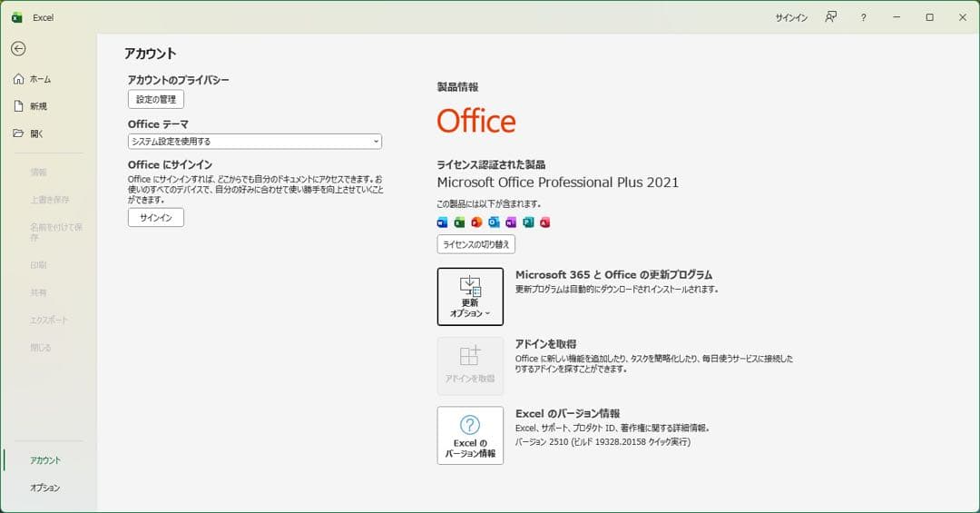Image resolution: width=980 pixels, height=513 pixels.
Task: Open the feedback person icon in title bar
Action: point(830,17)
